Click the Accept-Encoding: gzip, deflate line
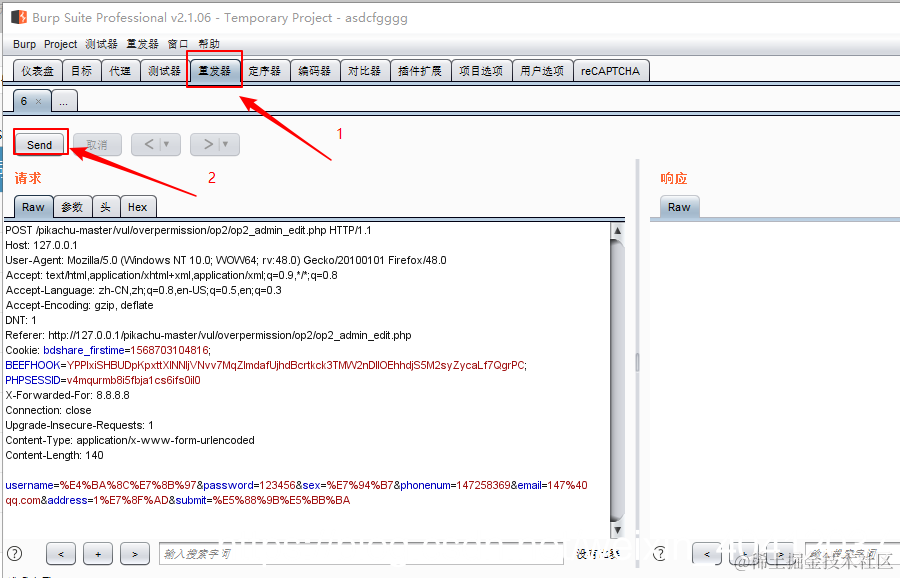900x578 pixels. coord(79,305)
